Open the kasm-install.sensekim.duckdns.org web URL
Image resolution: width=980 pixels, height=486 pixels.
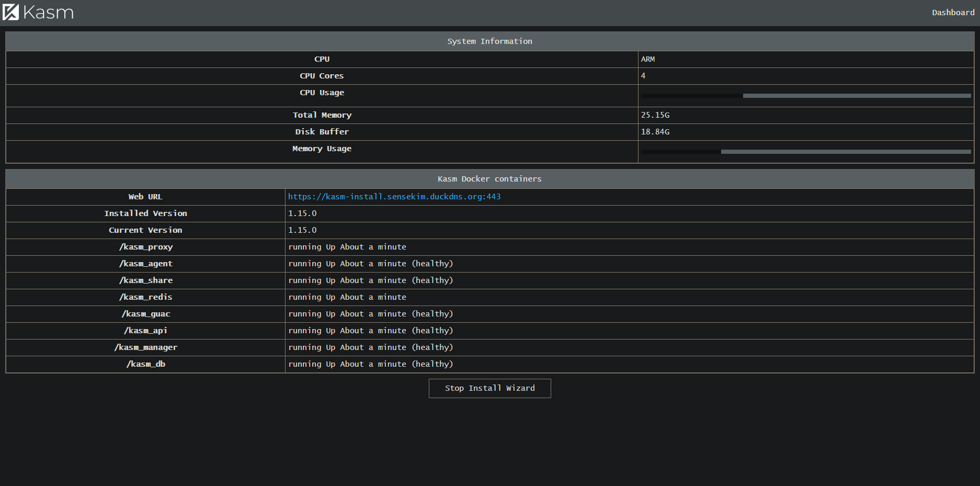[394, 197]
